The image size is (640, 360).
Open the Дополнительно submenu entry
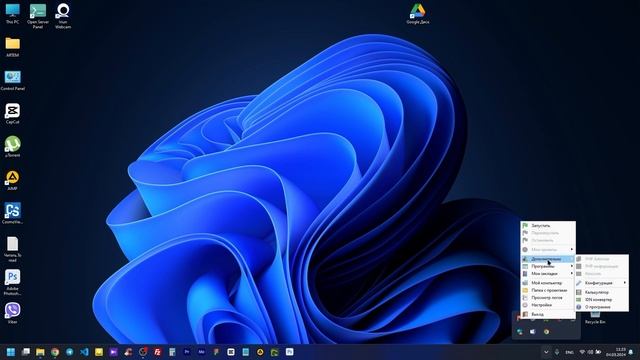(548, 259)
